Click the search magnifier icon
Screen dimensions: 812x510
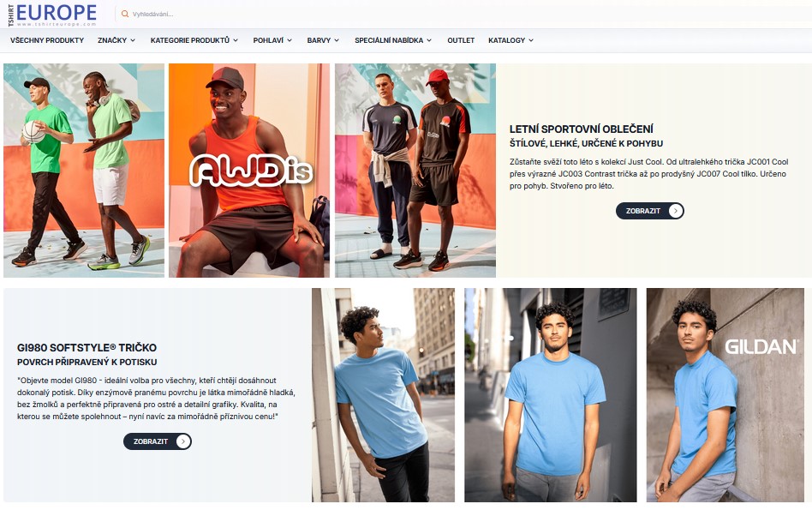click(x=124, y=14)
